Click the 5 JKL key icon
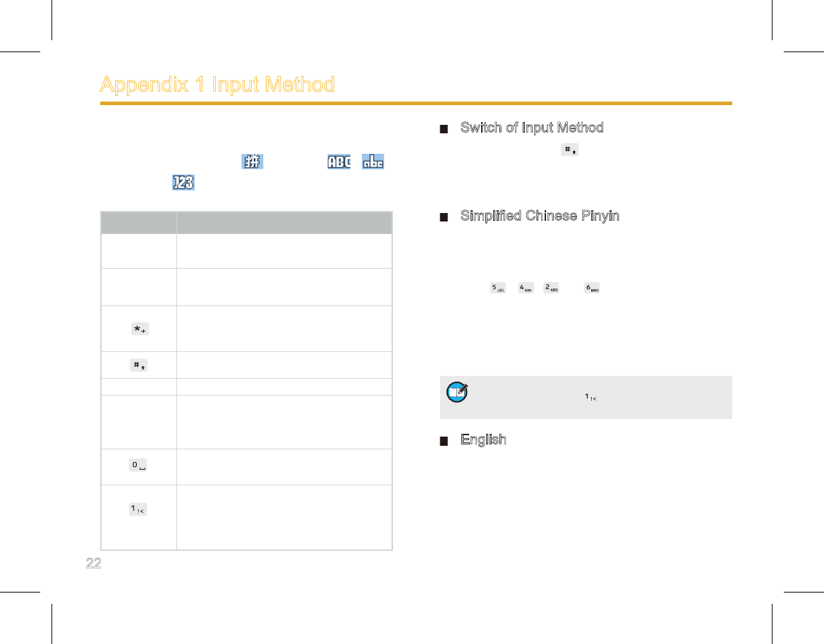The image size is (824, 644). [x=497, y=288]
